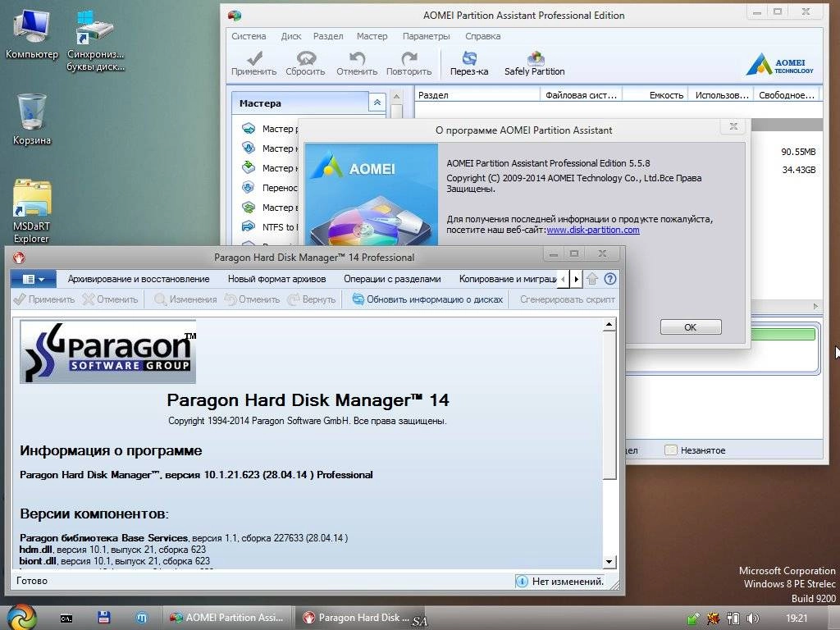This screenshot has width=840, height=630.
Task: Click the Раздел column header
Action: [x=477, y=95]
